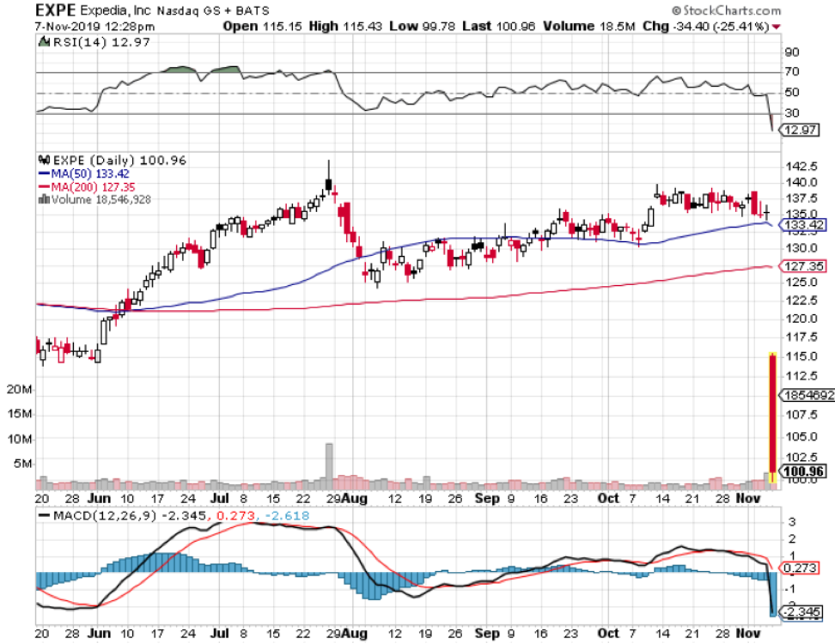Click the volume bars icon in legend
This screenshot has width=835, height=644.
pos(43,199)
